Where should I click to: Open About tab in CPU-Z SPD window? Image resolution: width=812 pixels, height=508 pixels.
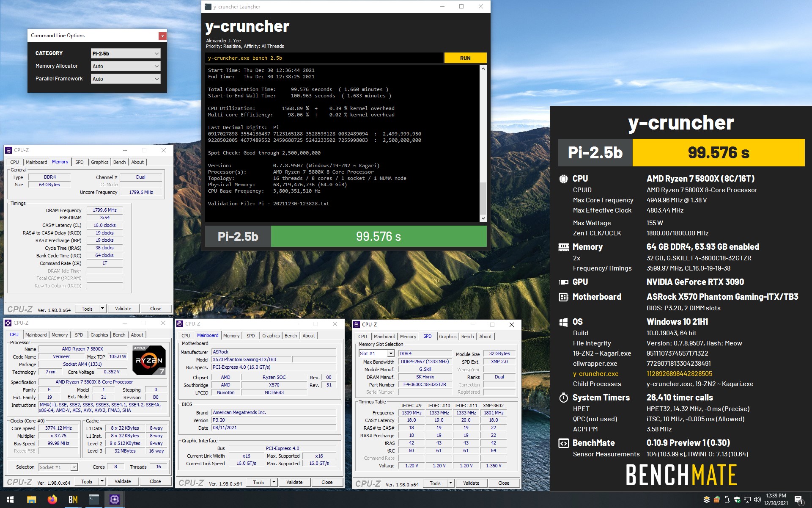pyautogui.click(x=486, y=337)
